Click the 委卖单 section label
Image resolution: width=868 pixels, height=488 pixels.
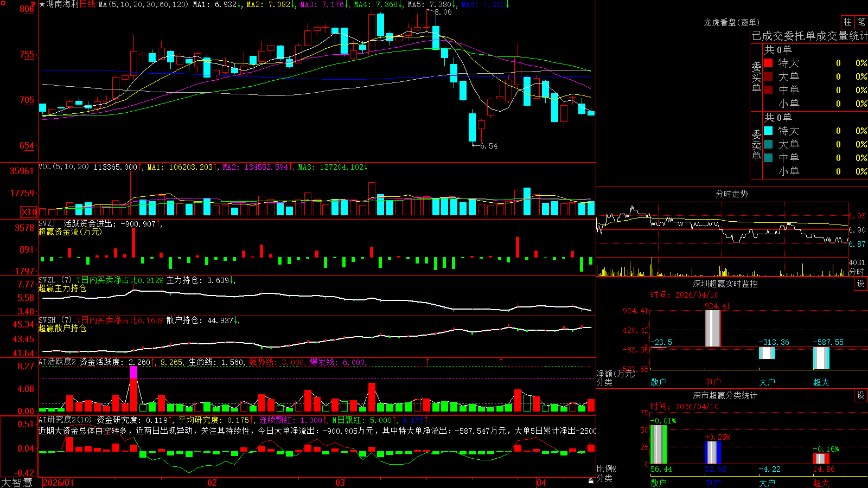pos(756,145)
